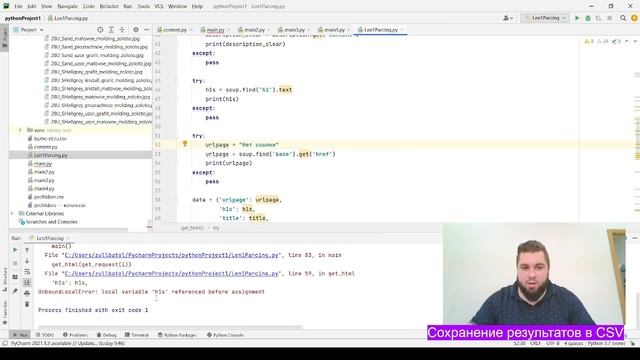The width and height of the screenshot is (640, 360).
Task: Open the Refactor menu
Action: [109, 6]
